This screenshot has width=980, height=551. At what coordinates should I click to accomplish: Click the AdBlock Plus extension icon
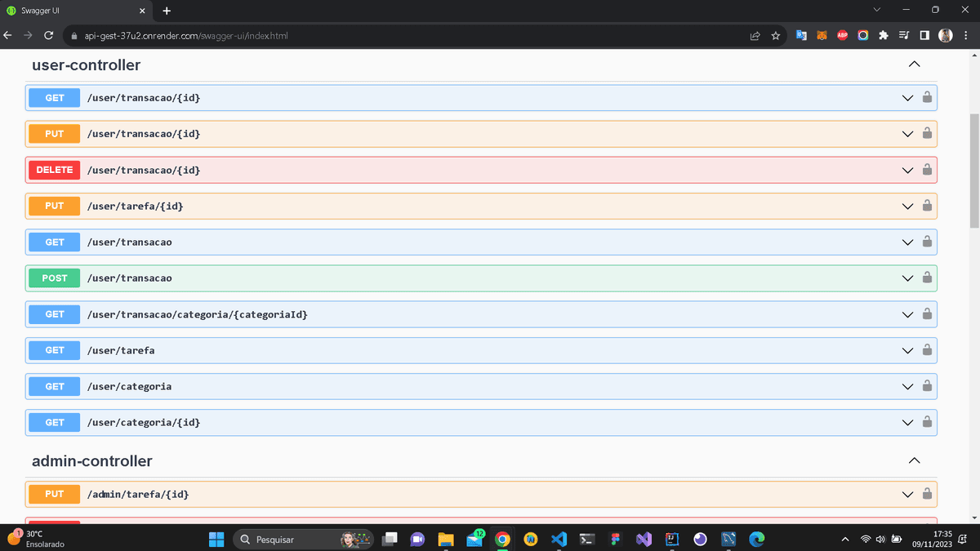point(842,36)
